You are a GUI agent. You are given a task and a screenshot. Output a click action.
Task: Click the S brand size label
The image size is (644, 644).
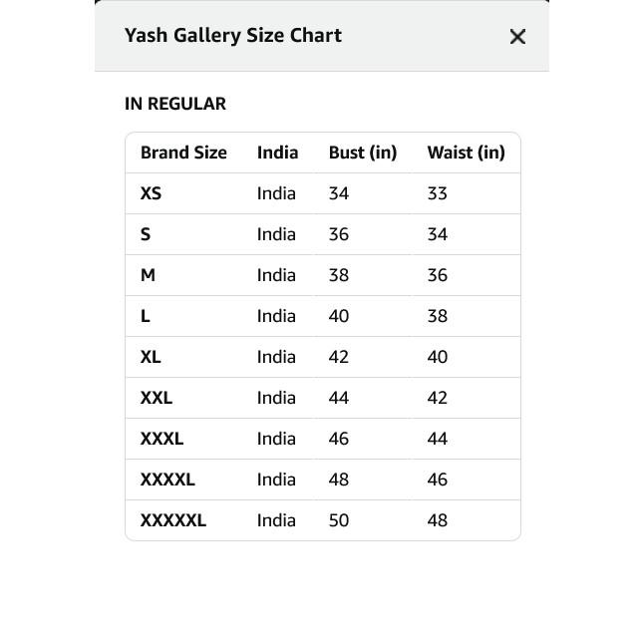pos(146,234)
